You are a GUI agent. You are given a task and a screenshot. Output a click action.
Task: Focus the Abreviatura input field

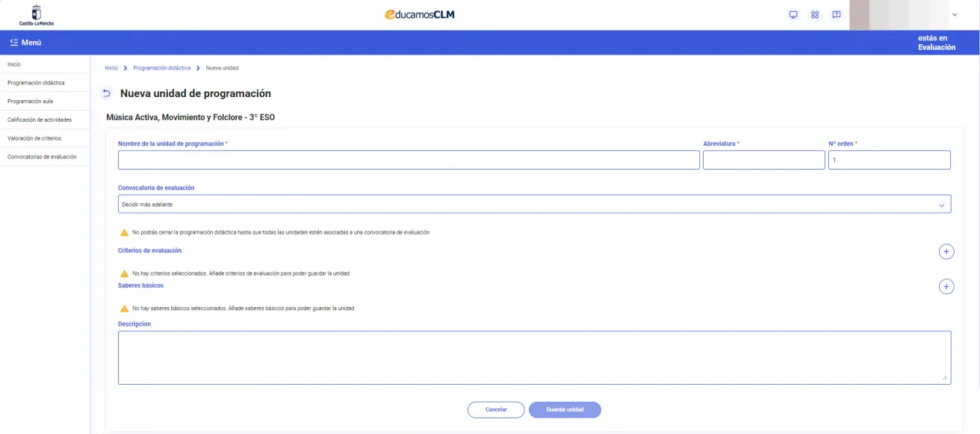763,160
